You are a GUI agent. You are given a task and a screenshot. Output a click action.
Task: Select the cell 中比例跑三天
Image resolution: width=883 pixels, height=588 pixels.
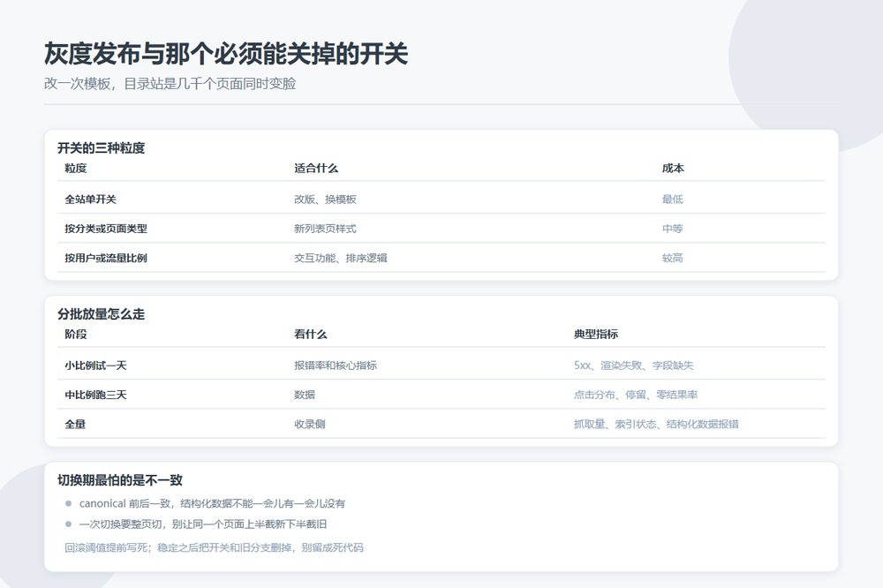(x=95, y=395)
